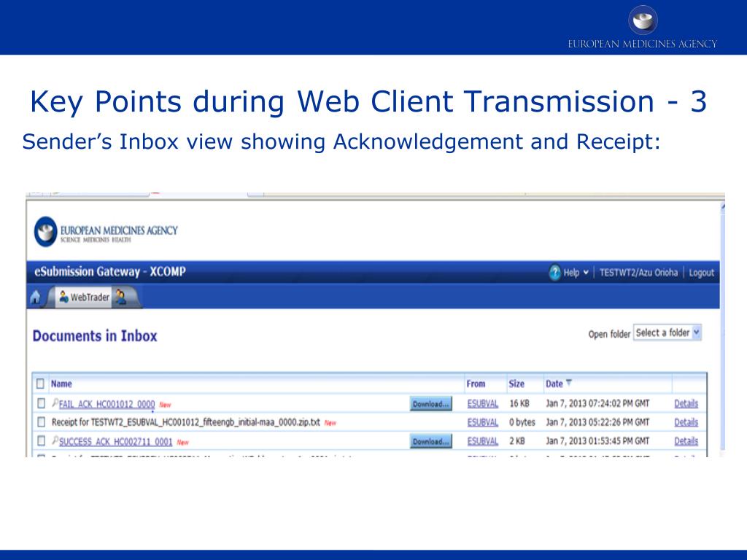This screenshot has height=560, width=747.
Task: Log out of eSubmission Gateway
Action: click(x=701, y=273)
